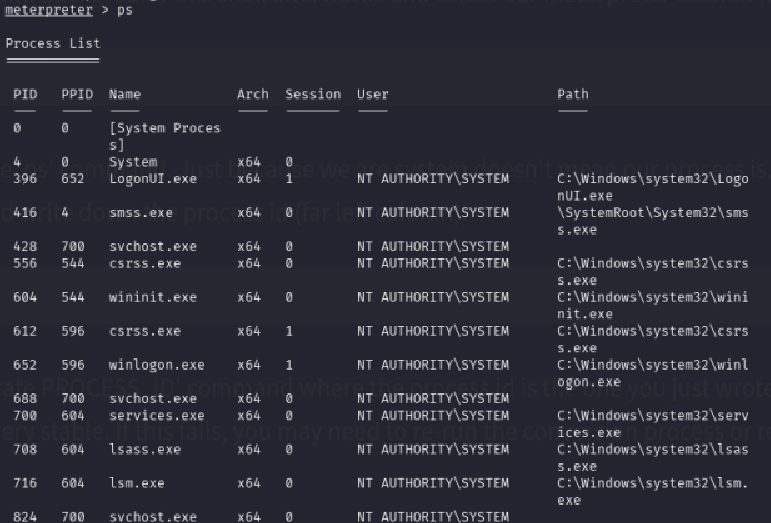The image size is (771, 523).
Task: Click PID 612 in the csrss.exe row
Action: click(x=25, y=331)
